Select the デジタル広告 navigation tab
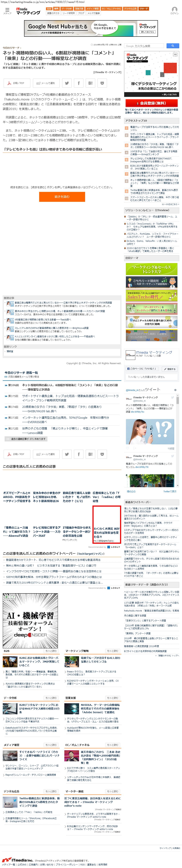This screenshot has height=868, width=182. pos(130,8)
